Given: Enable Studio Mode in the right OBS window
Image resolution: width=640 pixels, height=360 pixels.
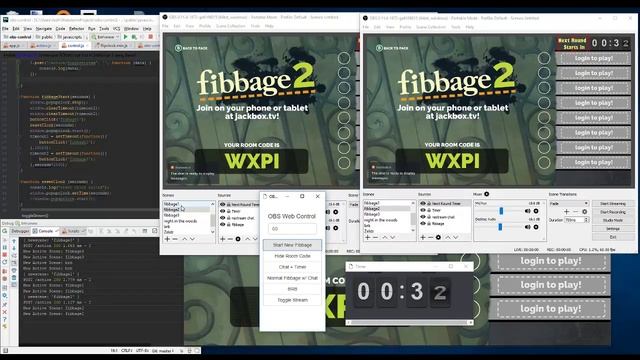Looking at the screenshot, I should point(613,220).
